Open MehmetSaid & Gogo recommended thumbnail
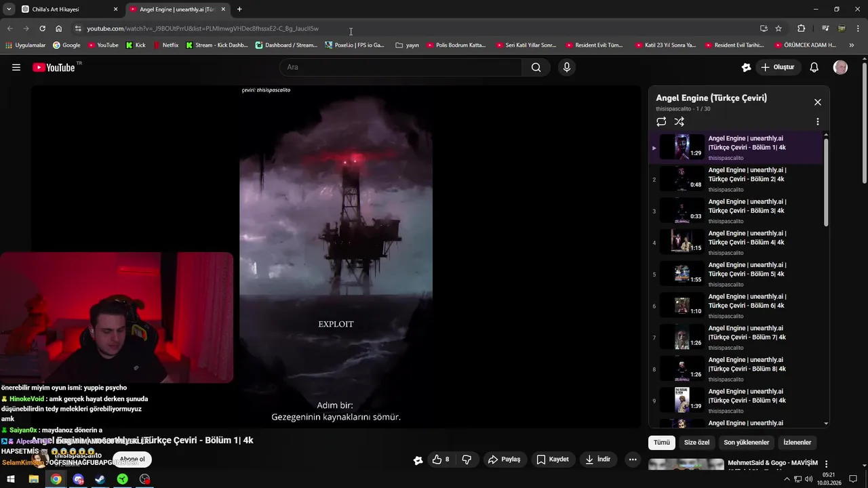 pos(686,464)
